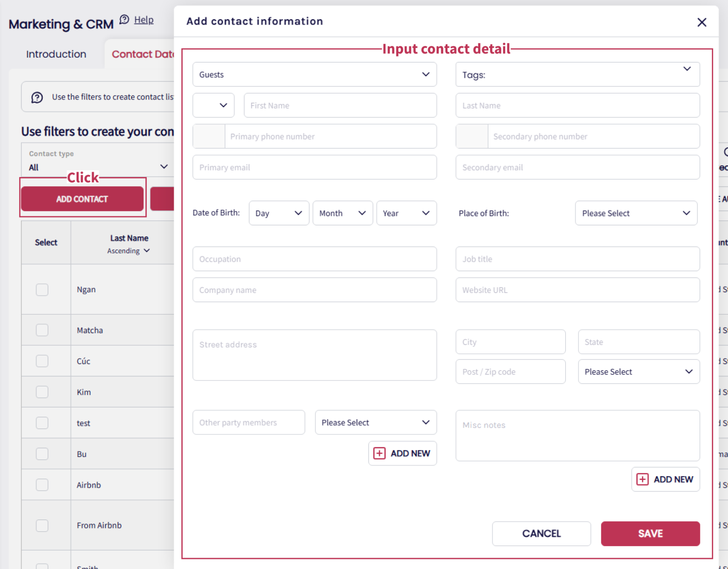This screenshot has height=569, width=728.
Task: Close the Add contact information dialog
Action: pos(701,23)
